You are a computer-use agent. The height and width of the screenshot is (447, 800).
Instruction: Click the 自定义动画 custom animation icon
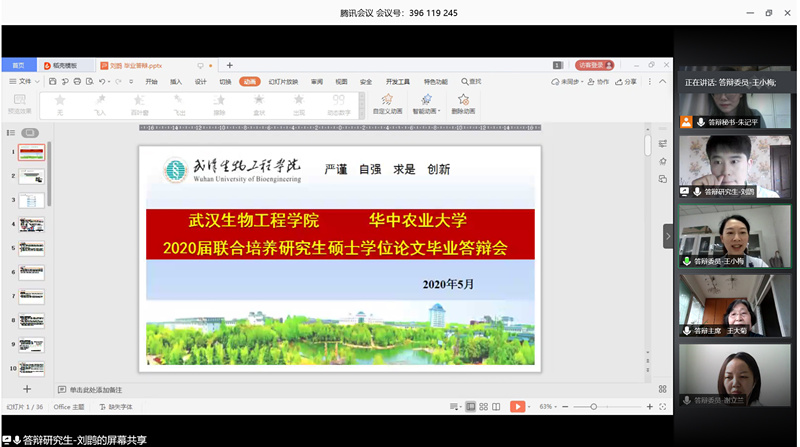pos(386,99)
